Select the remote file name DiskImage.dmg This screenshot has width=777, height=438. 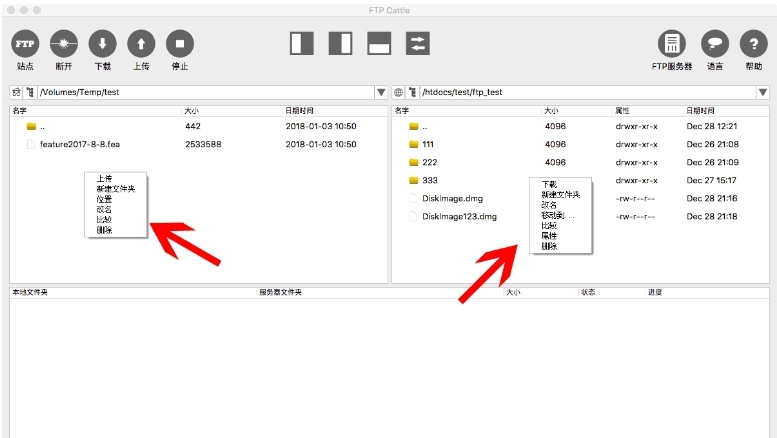pyautogui.click(x=452, y=198)
